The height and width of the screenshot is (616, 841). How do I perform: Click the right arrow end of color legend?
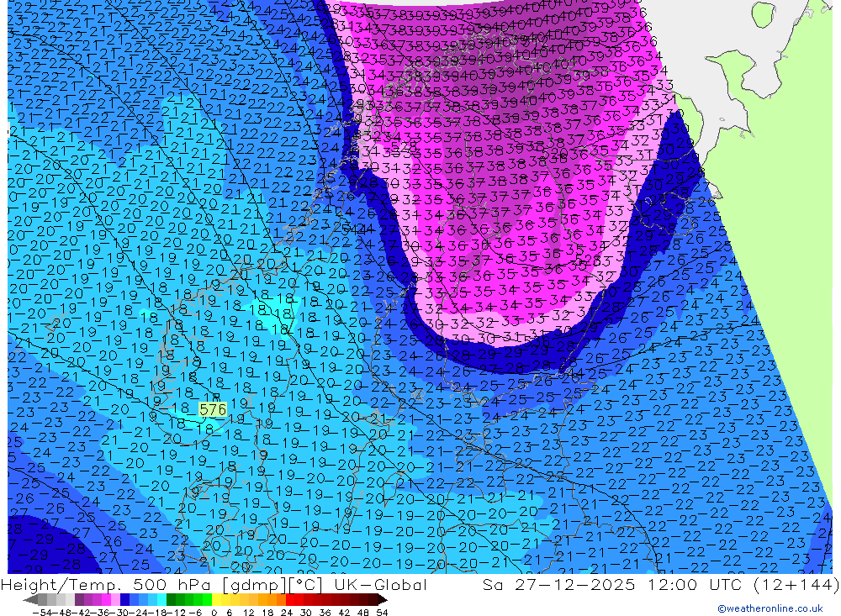(383, 600)
